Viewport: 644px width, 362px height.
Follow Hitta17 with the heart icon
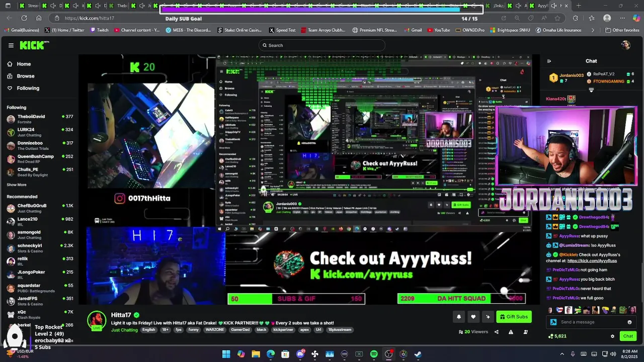(x=473, y=317)
